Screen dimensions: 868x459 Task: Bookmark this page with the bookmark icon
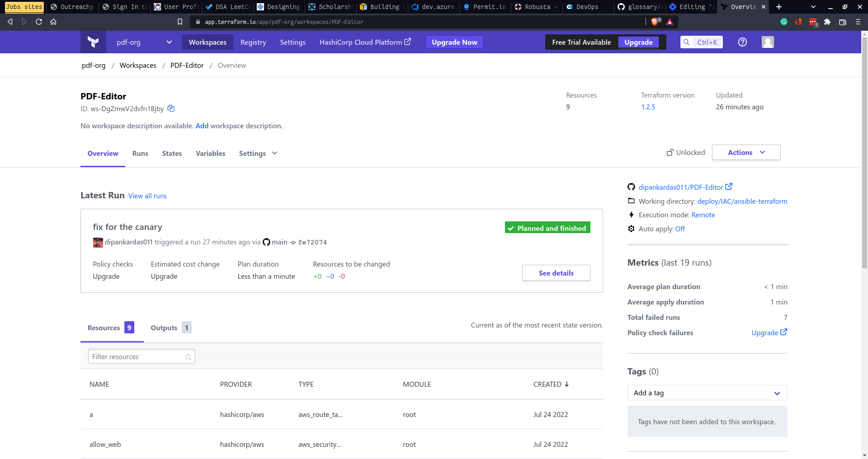tap(180, 22)
